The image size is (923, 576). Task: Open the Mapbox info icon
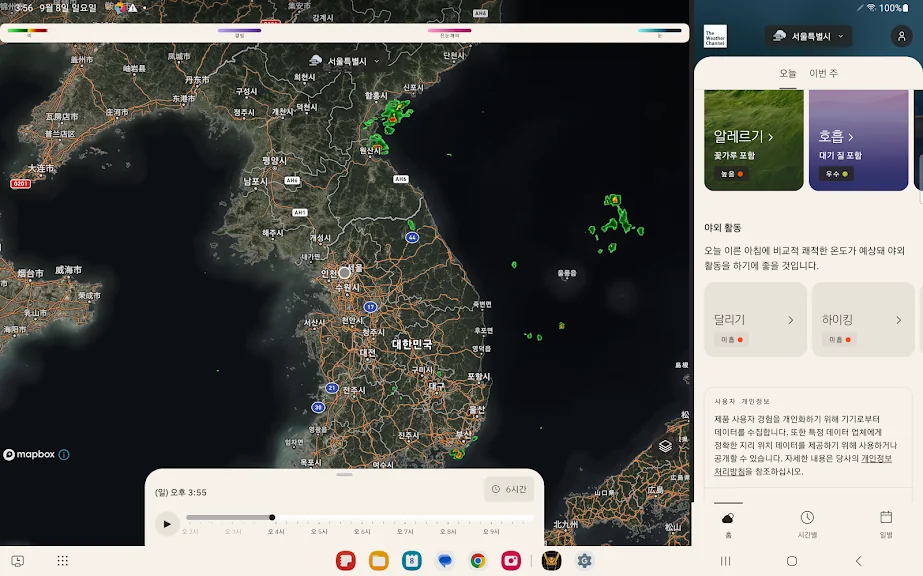click(64, 454)
